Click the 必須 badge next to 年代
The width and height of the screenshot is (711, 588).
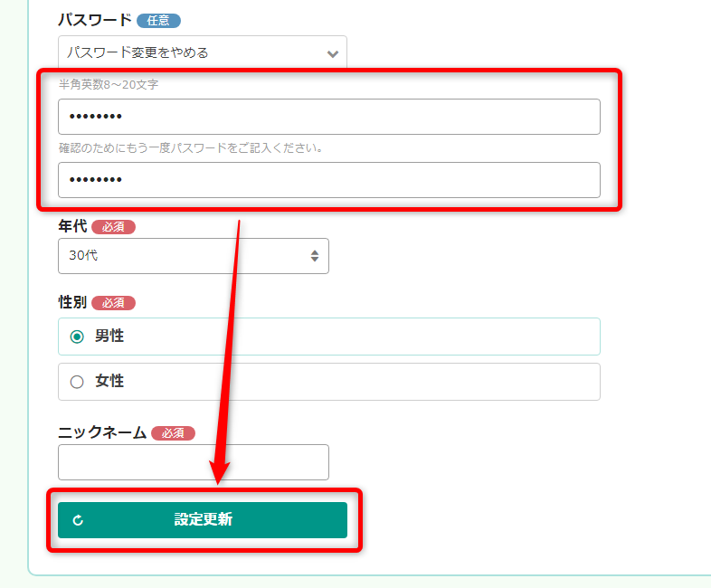(x=113, y=227)
